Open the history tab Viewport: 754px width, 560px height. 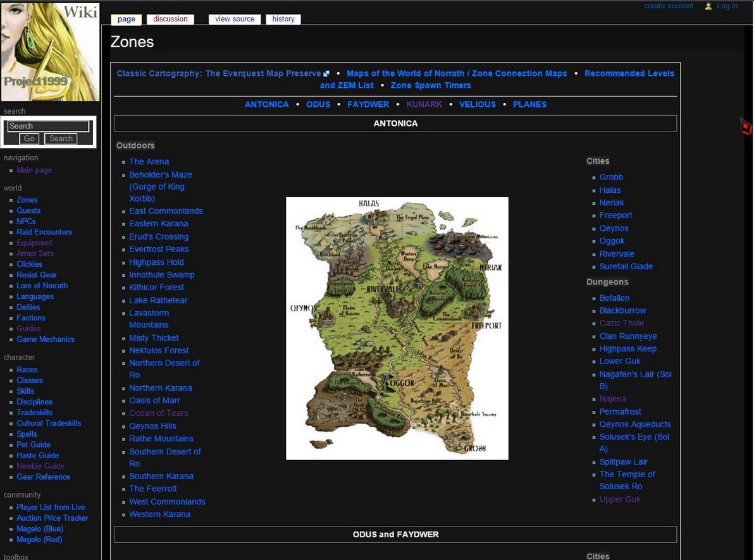click(x=283, y=19)
